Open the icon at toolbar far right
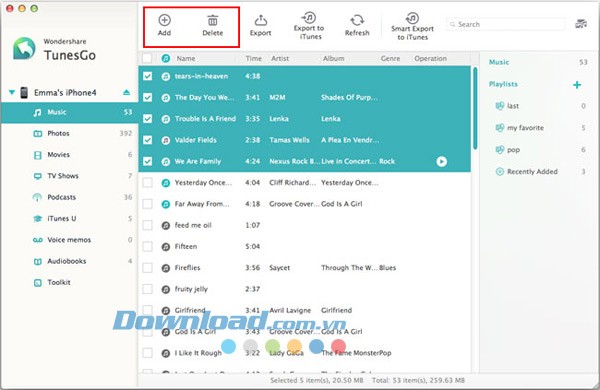 tap(581, 24)
